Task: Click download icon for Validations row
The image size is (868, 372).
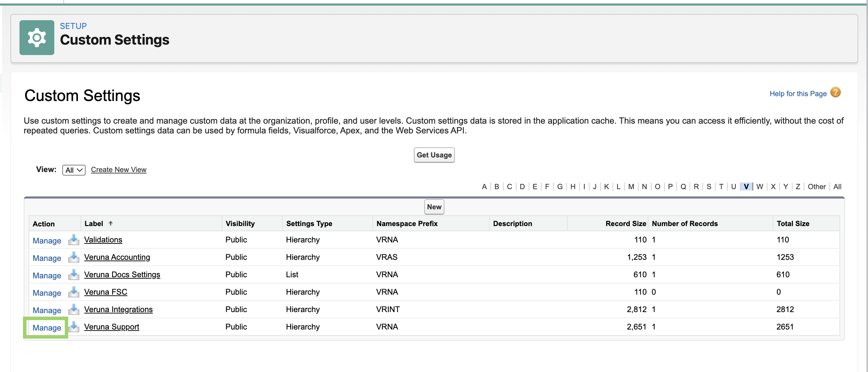Action: (73, 240)
